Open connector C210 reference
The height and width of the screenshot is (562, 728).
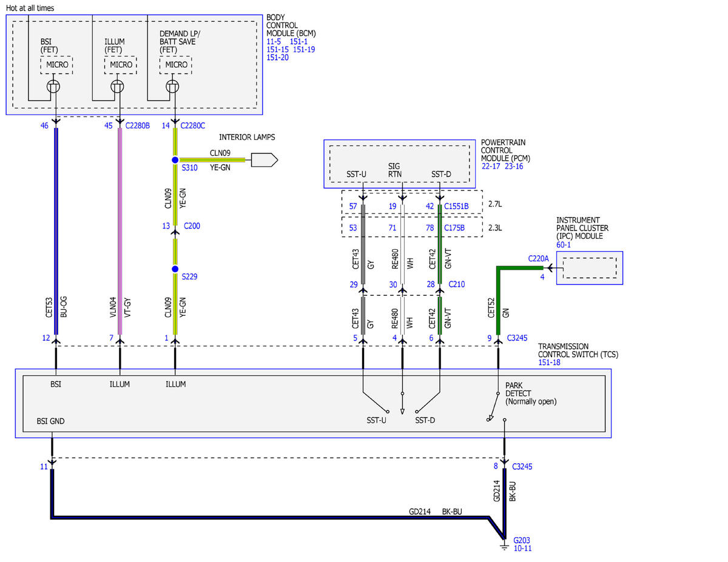tap(457, 284)
